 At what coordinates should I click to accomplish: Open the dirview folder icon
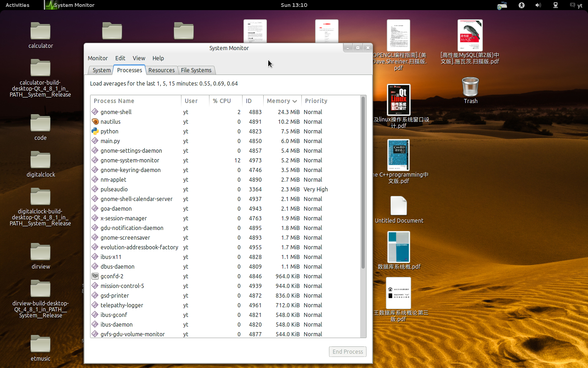point(40,252)
